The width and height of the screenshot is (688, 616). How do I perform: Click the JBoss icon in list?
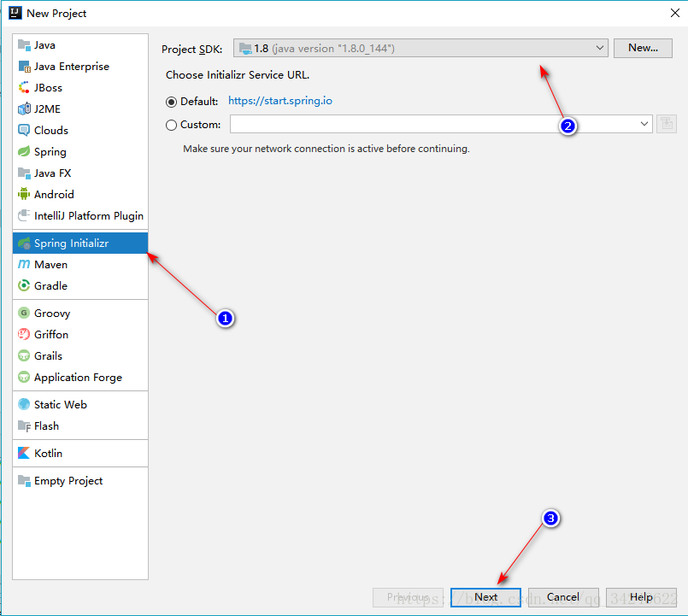pyautogui.click(x=24, y=87)
